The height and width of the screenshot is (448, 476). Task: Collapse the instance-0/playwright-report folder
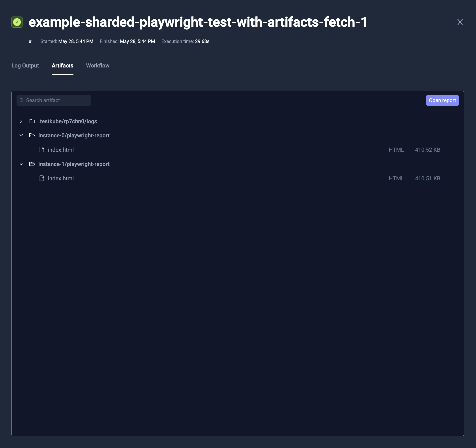[x=21, y=135]
